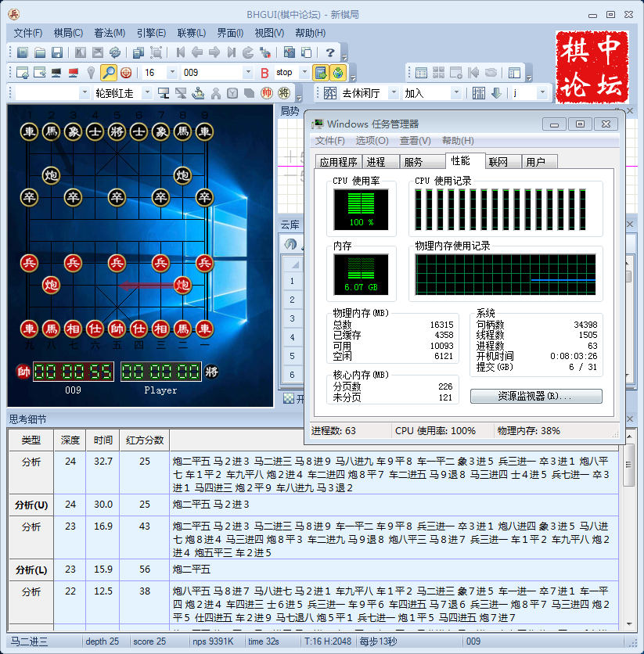Open the dropdown showing letter j
The width and height of the screenshot is (644, 654).
(x=542, y=92)
